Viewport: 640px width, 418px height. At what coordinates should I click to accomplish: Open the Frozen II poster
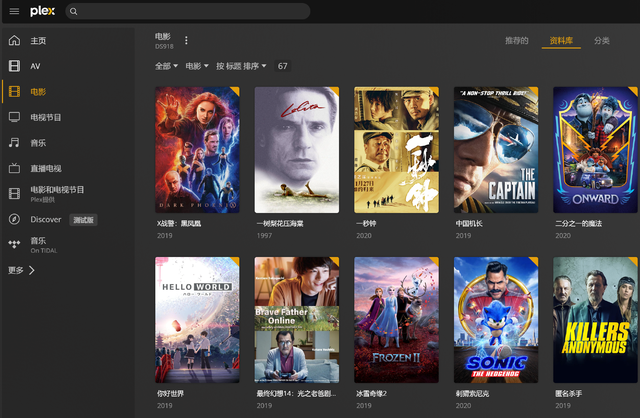tap(396, 320)
